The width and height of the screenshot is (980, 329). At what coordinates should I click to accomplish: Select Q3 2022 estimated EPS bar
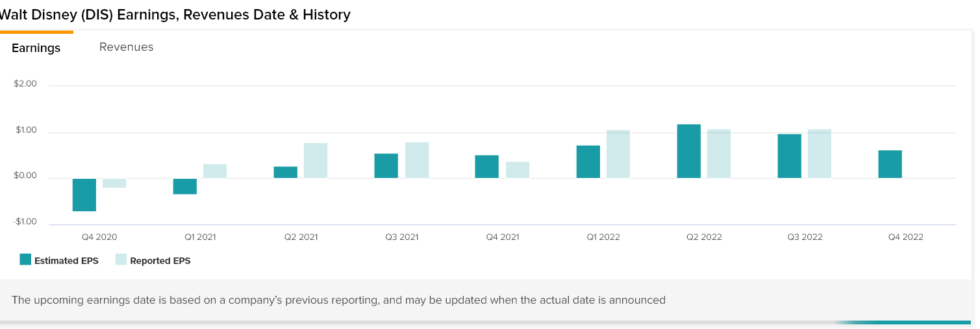coord(790,156)
